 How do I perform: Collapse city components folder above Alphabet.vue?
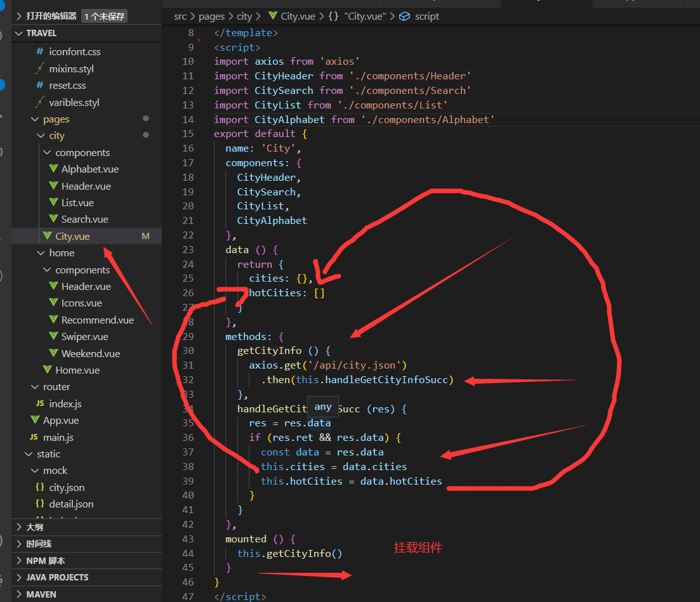[83, 153]
